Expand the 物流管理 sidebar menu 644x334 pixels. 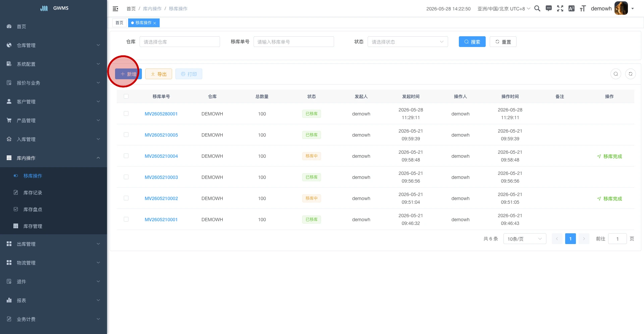(x=54, y=263)
